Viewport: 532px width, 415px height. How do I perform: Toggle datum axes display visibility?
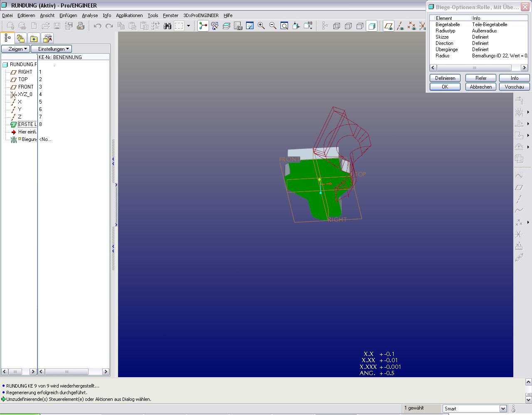(x=400, y=26)
